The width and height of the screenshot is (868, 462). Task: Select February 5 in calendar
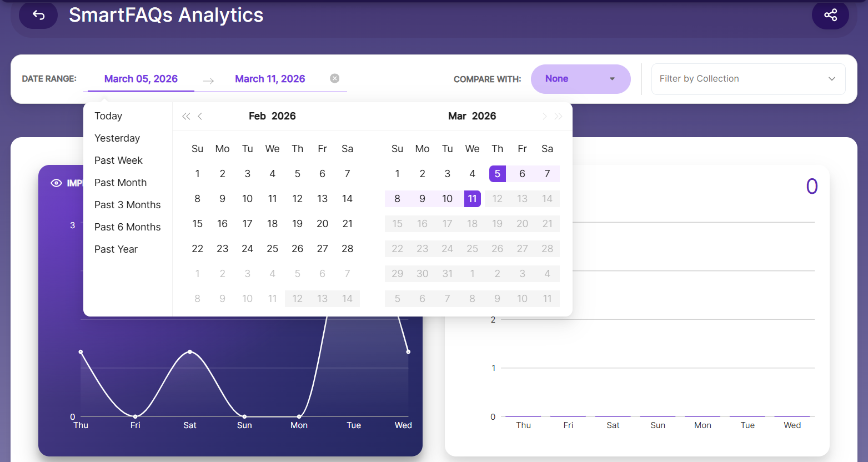(x=297, y=174)
